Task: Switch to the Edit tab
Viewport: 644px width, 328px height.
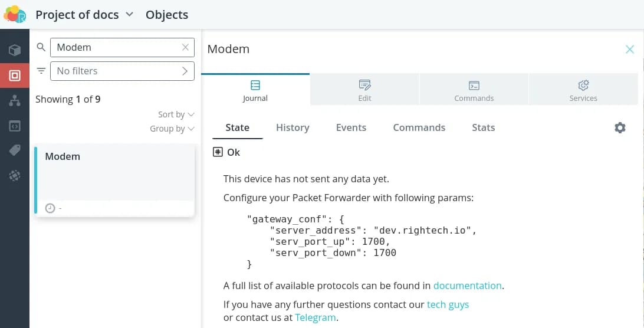Action: pyautogui.click(x=364, y=90)
